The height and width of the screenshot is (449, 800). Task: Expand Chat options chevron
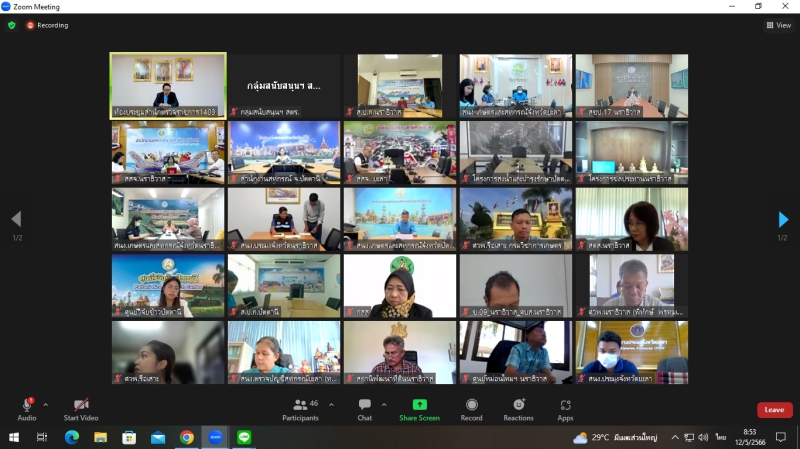(x=384, y=405)
